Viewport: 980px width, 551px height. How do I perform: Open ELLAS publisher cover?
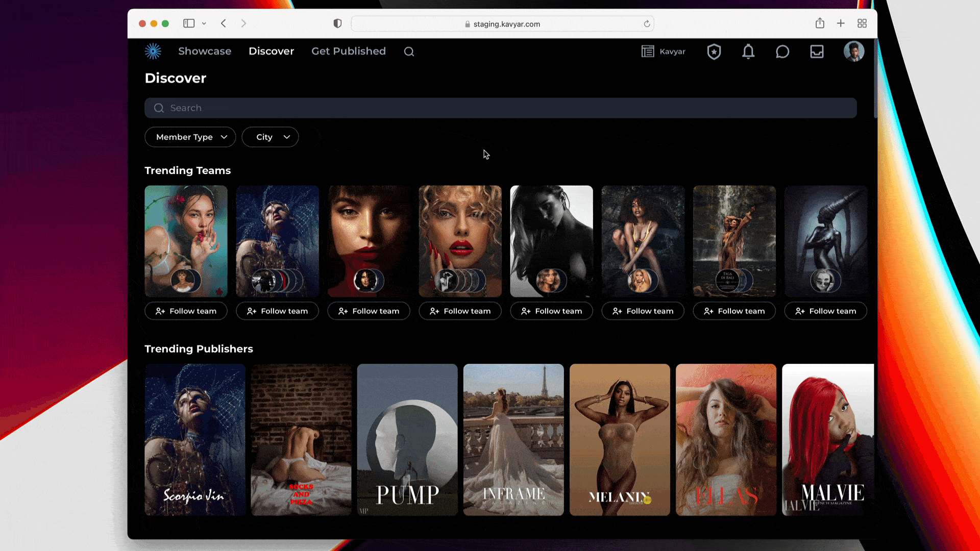tap(726, 439)
